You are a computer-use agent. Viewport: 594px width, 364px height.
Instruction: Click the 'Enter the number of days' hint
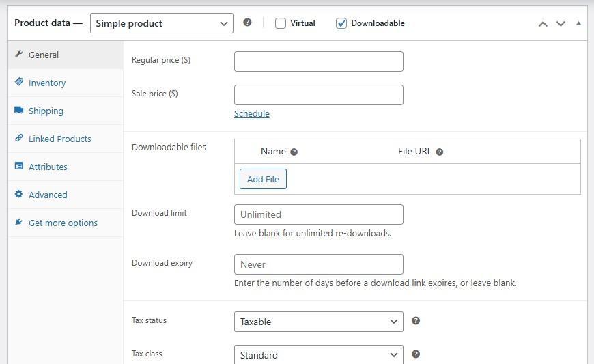point(376,283)
